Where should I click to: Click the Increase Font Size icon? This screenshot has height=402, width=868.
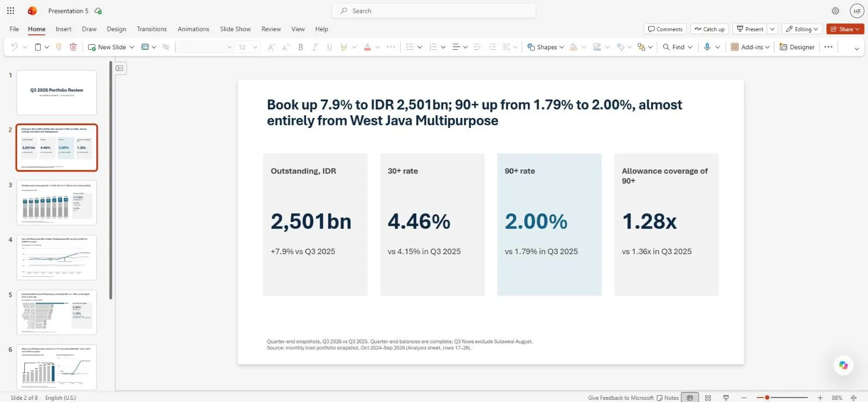[x=271, y=47]
